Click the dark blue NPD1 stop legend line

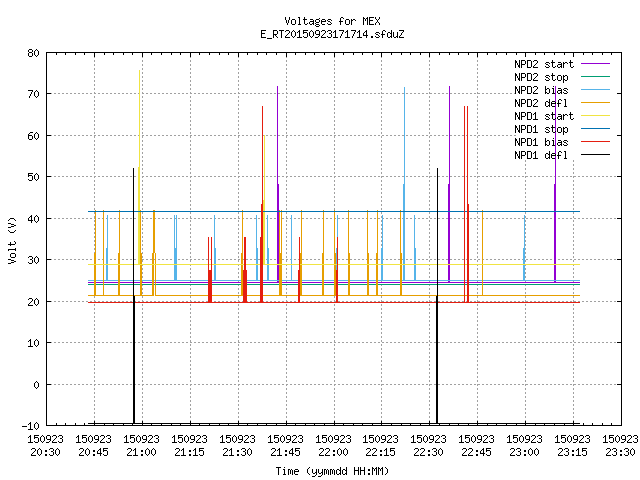point(595,129)
